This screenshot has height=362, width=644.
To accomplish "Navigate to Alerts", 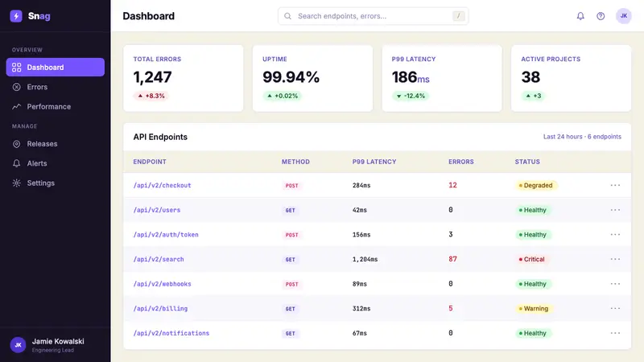I will [56, 163].
